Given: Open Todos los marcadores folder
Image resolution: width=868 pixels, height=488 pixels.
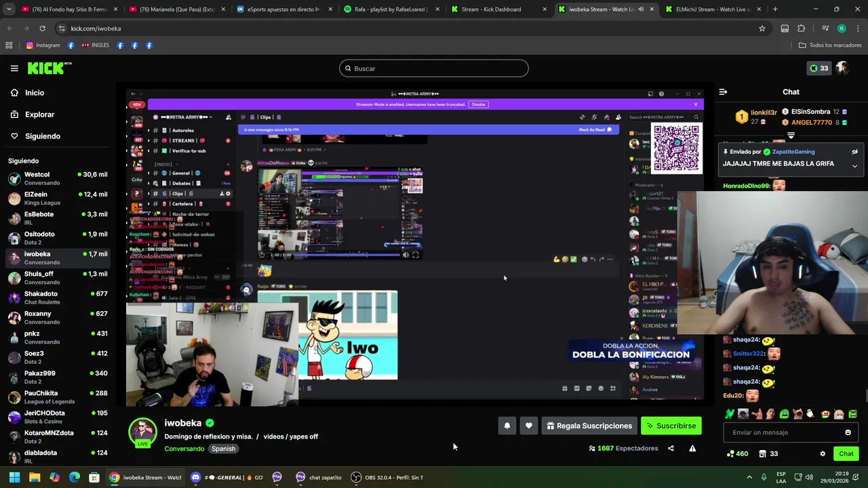Looking at the screenshot, I should pos(830,45).
